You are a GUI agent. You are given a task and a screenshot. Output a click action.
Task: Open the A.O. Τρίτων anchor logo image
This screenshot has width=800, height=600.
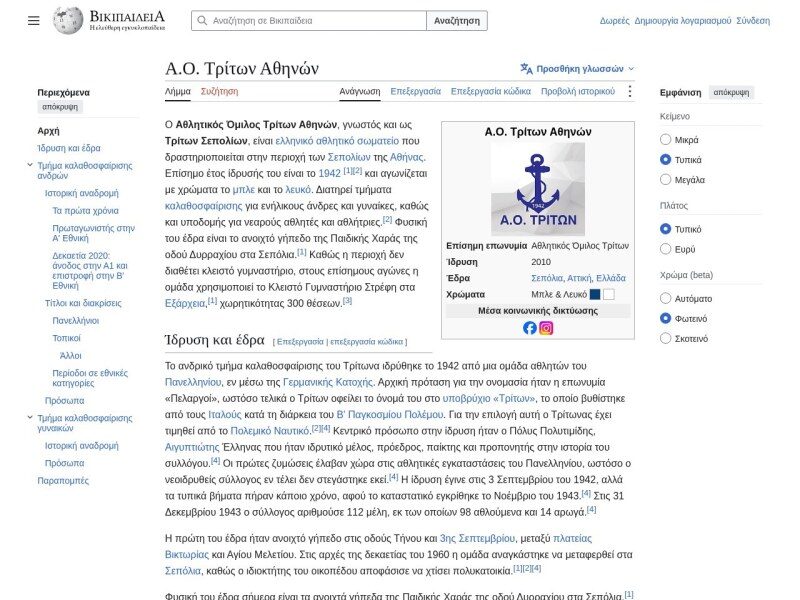click(538, 189)
